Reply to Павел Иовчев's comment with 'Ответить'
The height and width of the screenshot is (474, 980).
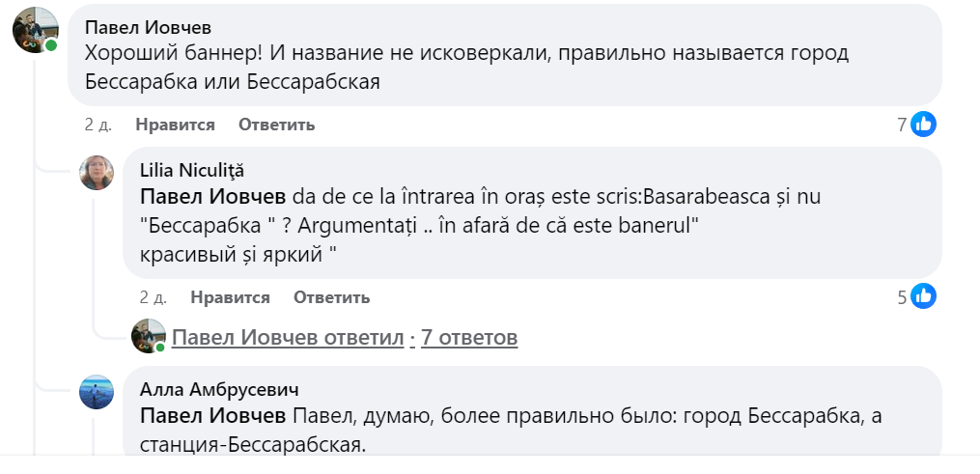click(276, 125)
